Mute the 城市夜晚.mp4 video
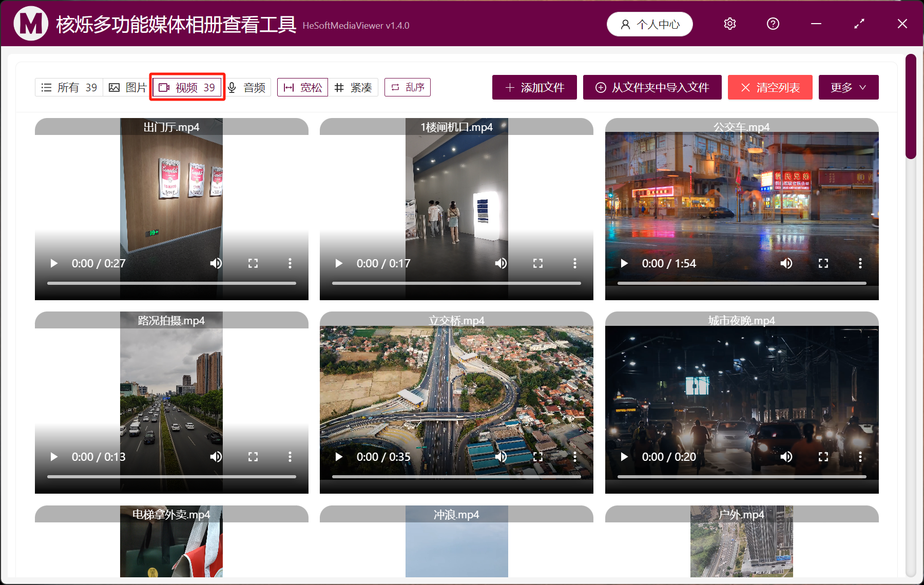The image size is (924, 585). [786, 457]
